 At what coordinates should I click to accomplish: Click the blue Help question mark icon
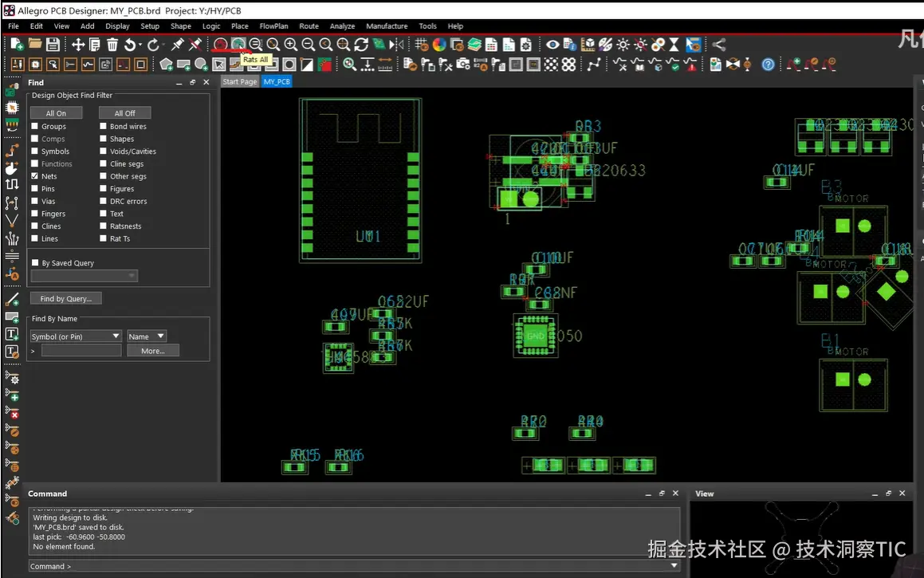(768, 65)
